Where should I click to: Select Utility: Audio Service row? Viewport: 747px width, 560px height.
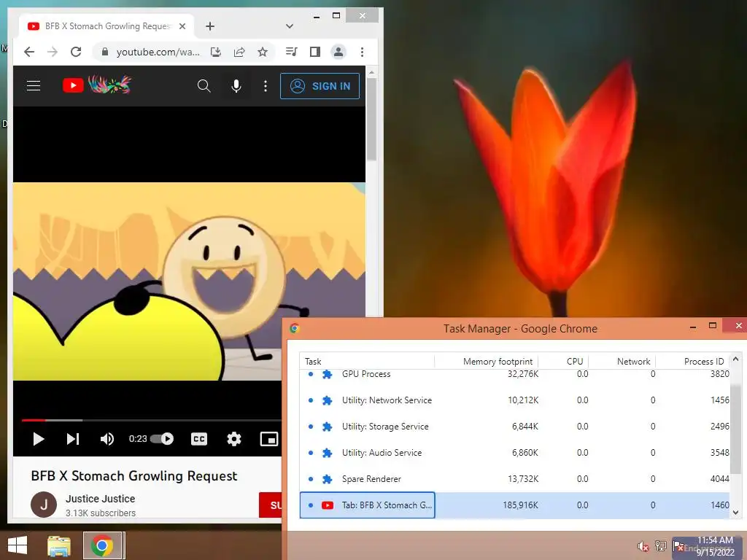point(515,452)
